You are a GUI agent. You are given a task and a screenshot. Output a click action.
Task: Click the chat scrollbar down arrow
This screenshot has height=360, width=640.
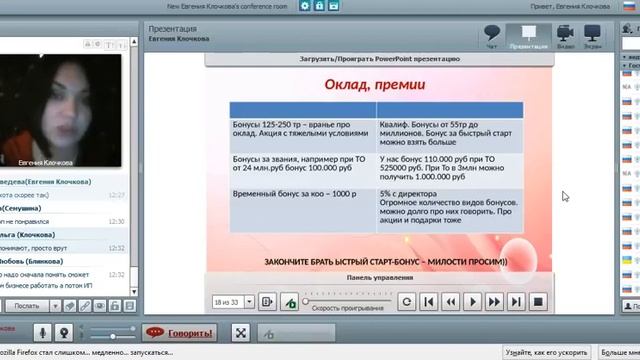tap(134, 292)
